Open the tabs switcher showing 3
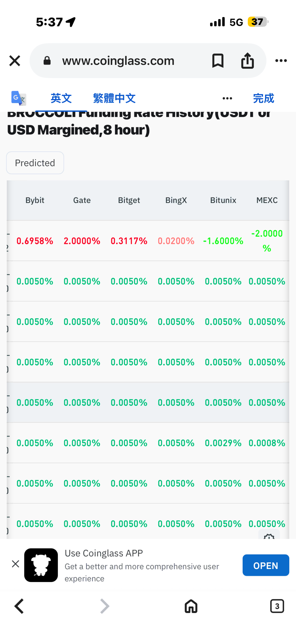Viewport: 296px width, 644px height. coord(277,606)
